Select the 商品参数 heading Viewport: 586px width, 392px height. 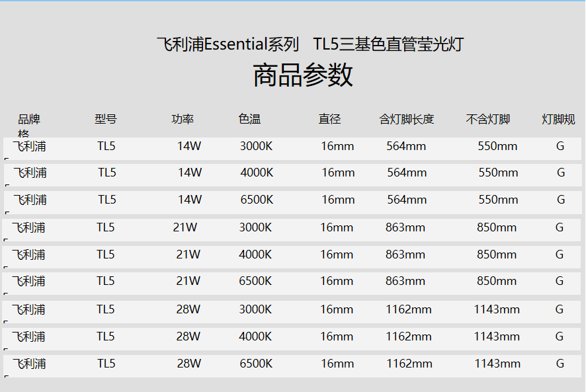[x=303, y=75]
